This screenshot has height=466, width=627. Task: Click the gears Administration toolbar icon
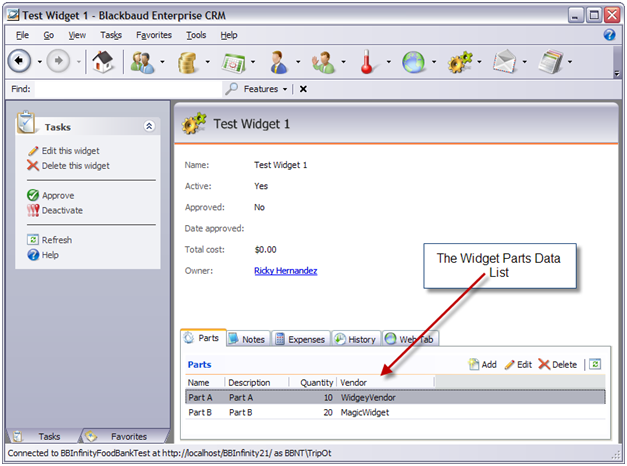pyautogui.click(x=461, y=62)
